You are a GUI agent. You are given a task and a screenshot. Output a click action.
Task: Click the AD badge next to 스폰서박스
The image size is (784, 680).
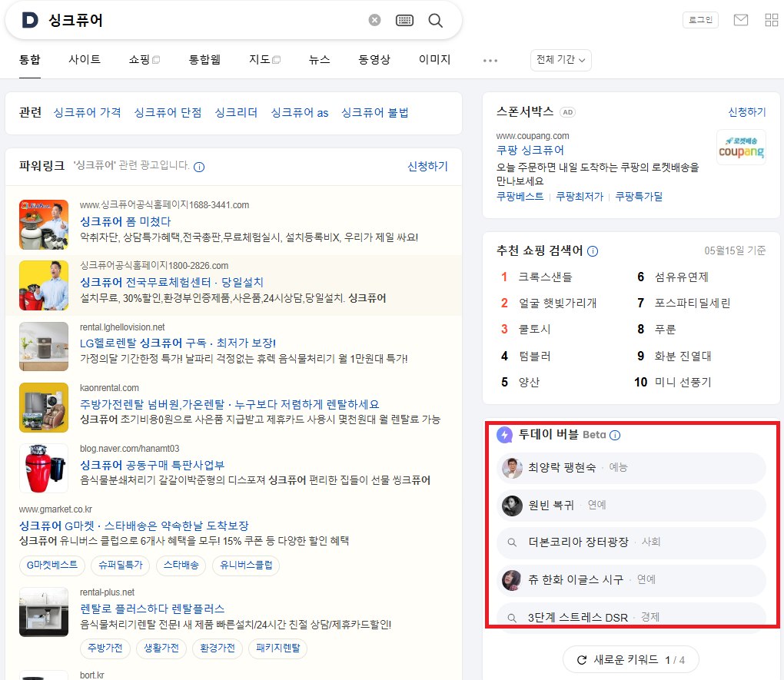click(567, 112)
